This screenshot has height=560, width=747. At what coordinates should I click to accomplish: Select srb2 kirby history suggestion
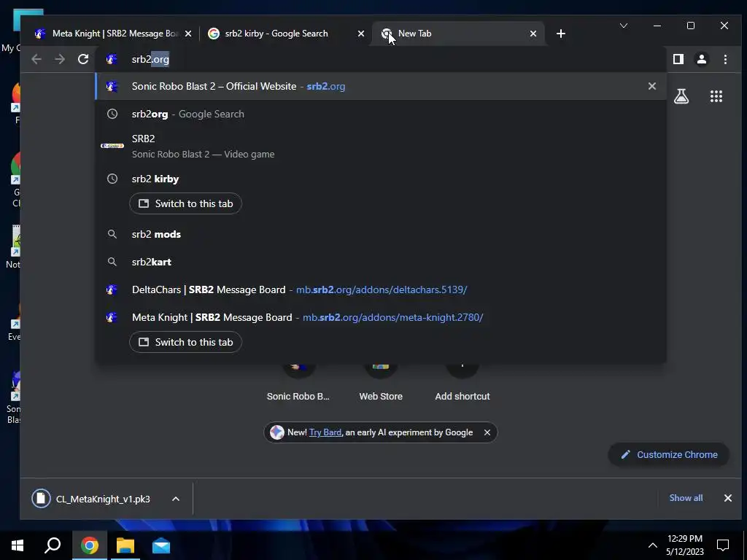(381, 179)
